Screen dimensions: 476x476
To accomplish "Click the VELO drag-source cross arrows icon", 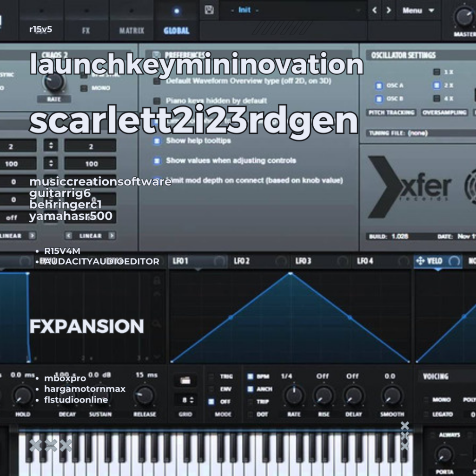I will (x=420, y=261).
